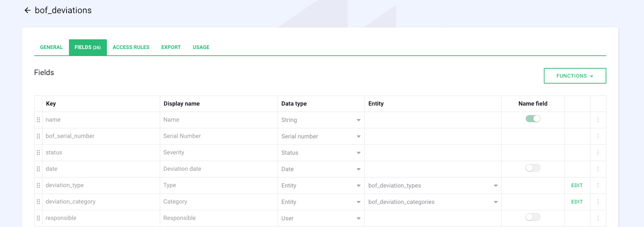Switch to the GENERAL tab

coord(51,47)
